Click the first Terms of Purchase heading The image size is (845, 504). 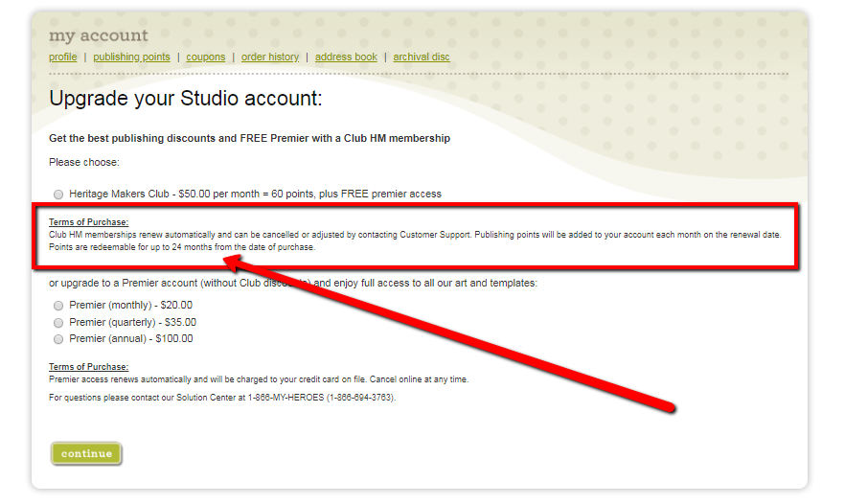(88, 222)
